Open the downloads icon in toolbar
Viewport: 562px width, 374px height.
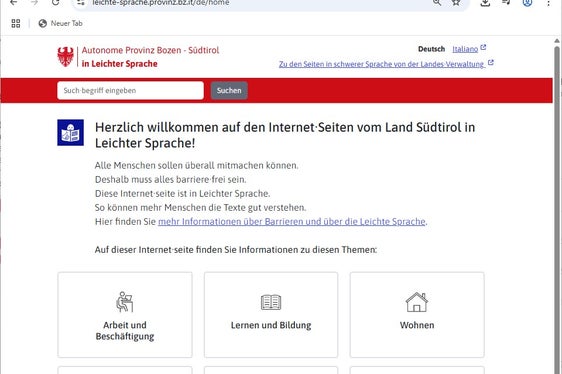click(485, 3)
